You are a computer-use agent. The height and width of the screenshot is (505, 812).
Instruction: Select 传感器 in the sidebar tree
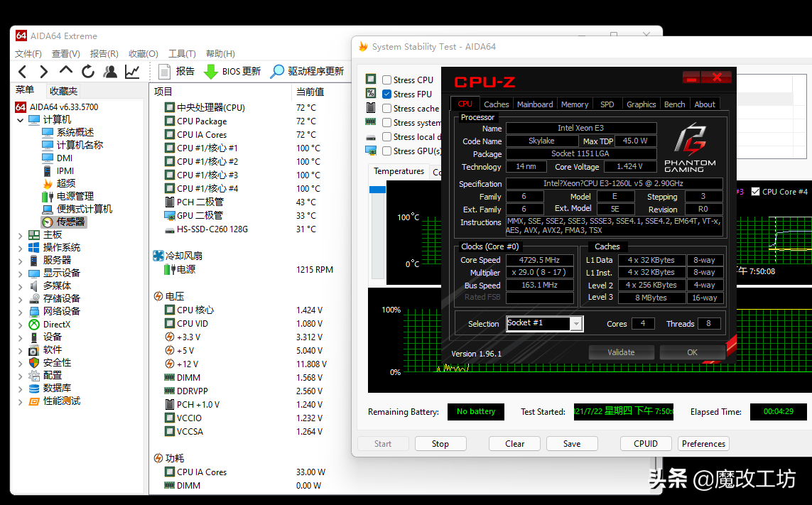tap(70, 222)
